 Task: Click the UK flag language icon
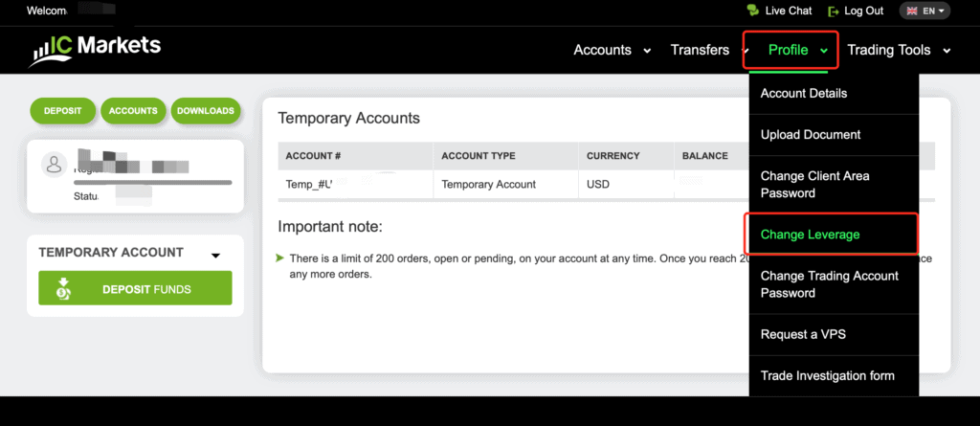(x=912, y=11)
